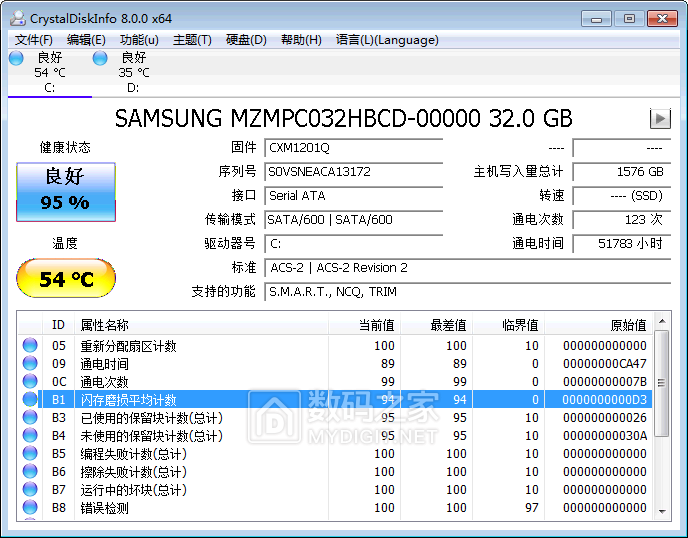Click the CrystalDiskInfo title bar app icon
The width and height of the screenshot is (688, 538).
tap(18, 18)
